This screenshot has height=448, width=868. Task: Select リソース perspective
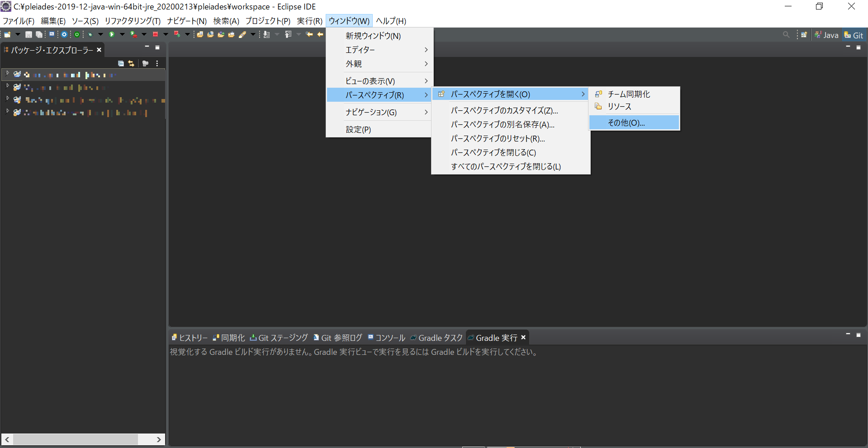[634, 107]
